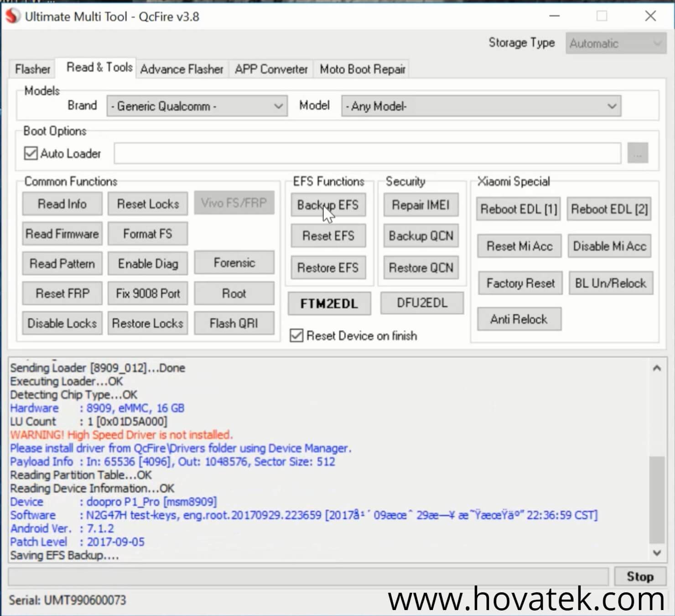Open the APP Converter tab
Image resolution: width=675 pixels, height=616 pixels.
point(271,69)
